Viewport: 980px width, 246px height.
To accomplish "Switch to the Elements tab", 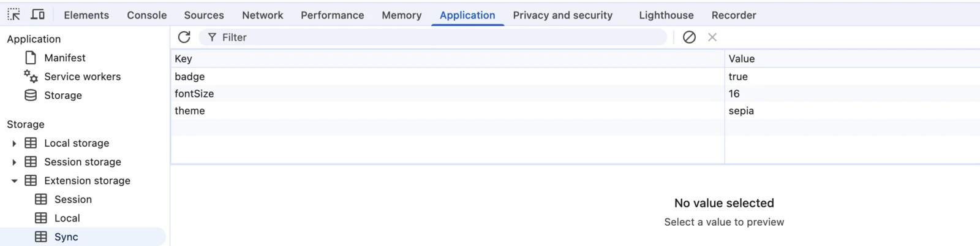I will pyautogui.click(x=86, y=15).
